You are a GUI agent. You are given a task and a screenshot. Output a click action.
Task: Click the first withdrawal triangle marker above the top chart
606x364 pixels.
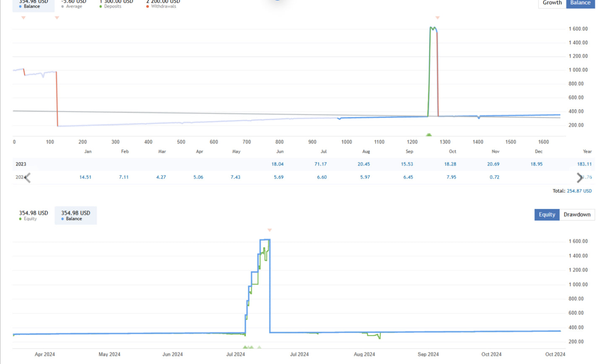click(23, 18)
